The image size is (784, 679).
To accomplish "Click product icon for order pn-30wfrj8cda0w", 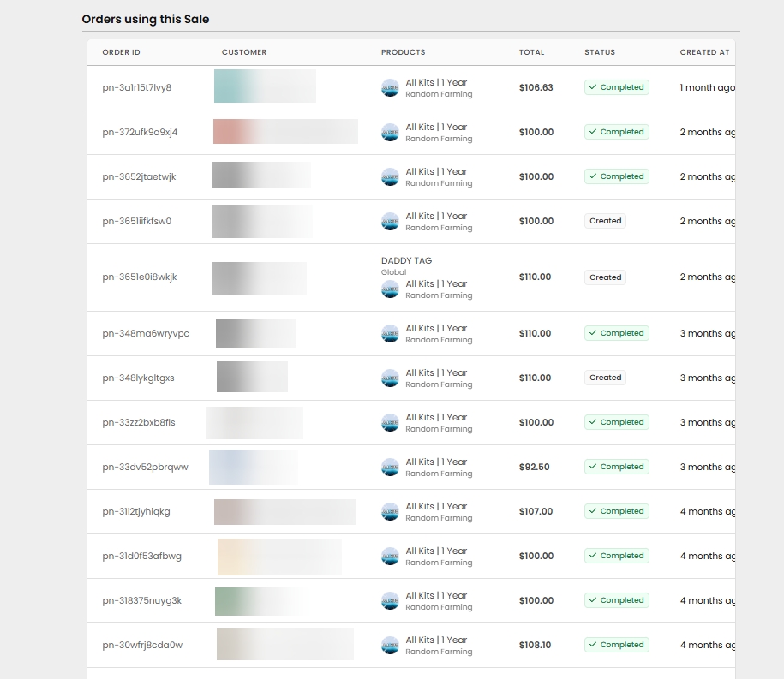I will (390, 646).
